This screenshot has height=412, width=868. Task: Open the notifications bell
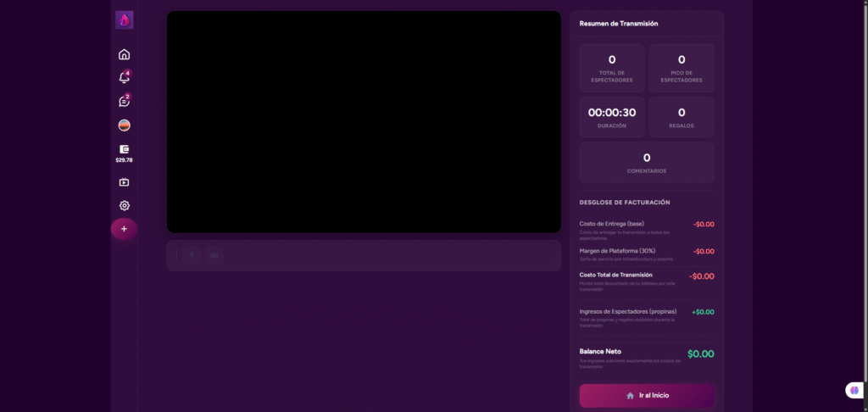124,78
